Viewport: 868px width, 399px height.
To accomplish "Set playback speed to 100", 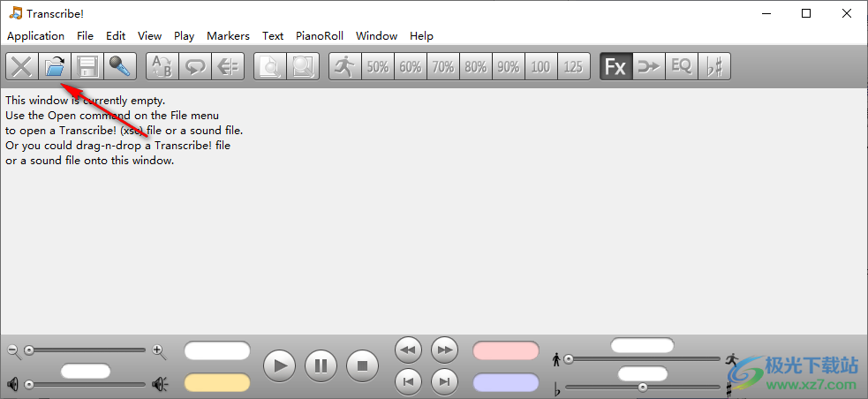I will tap(541, 67).
